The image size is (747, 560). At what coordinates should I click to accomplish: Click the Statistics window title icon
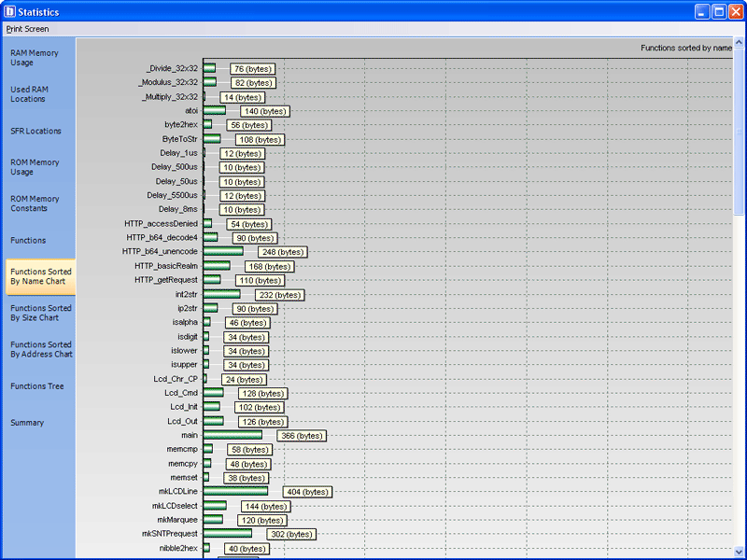point(9,11)
